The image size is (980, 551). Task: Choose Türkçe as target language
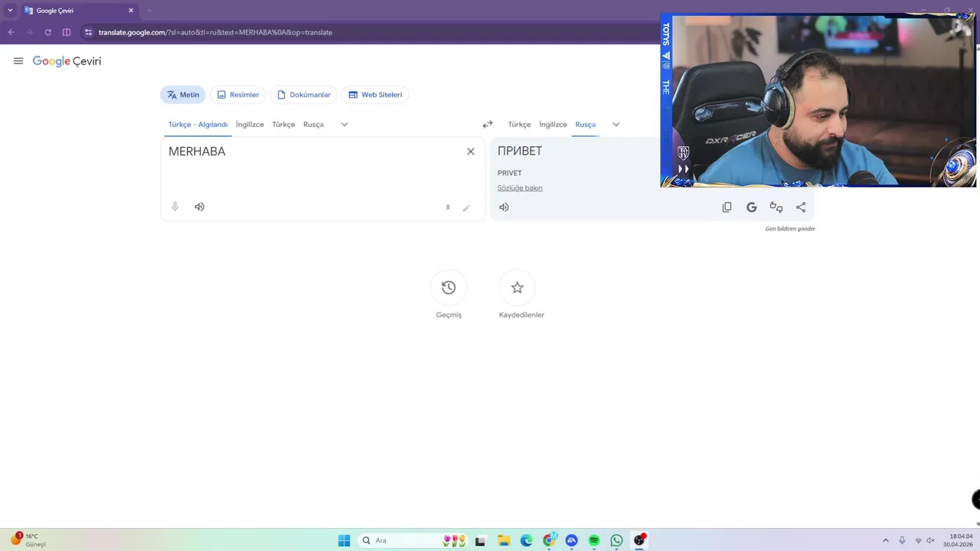click(x=519, y=125)
